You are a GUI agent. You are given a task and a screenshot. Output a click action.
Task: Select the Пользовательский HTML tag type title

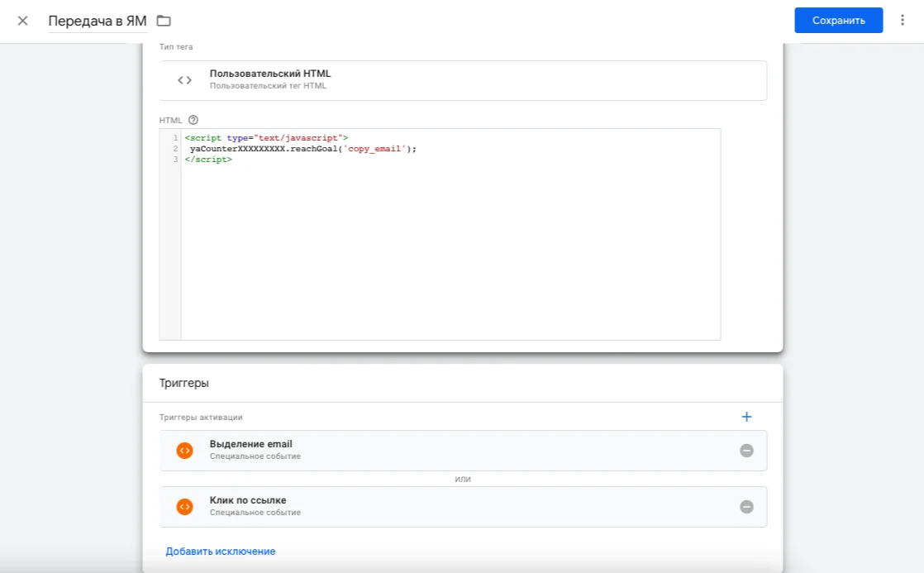coord(270,74)
